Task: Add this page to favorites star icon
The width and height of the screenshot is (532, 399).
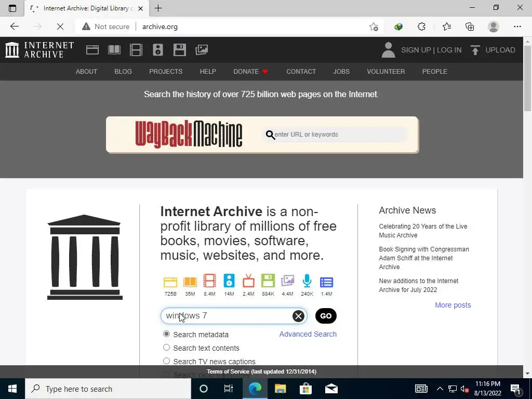Action: point(374,26)
